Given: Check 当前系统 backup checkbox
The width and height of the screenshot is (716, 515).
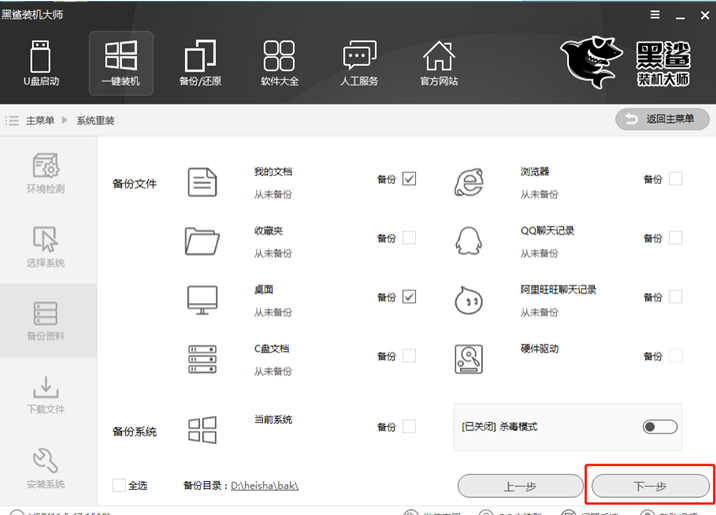Looking at the screenshot, I should click(x=409, y=426).
